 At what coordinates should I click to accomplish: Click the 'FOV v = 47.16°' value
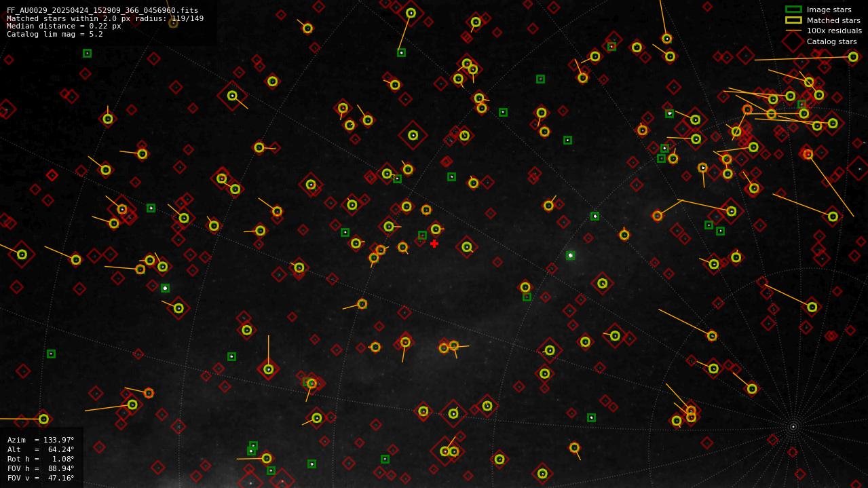pos(41,478)
